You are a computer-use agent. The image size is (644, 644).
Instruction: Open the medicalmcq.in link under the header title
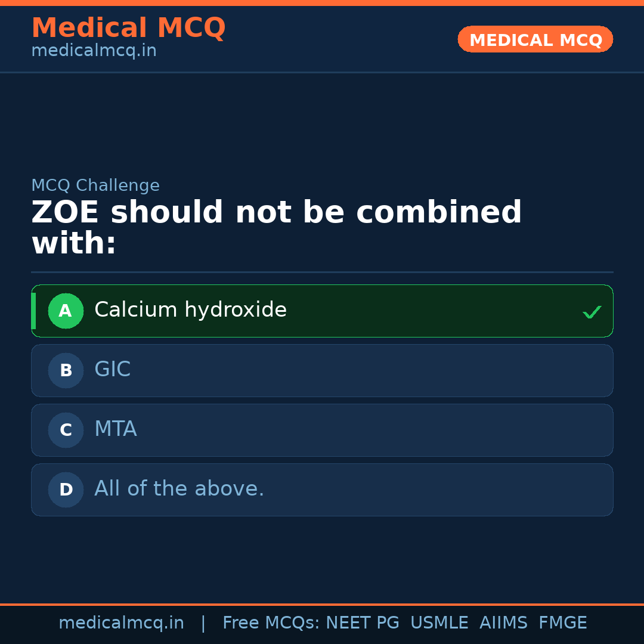click(x=94, y=51)
